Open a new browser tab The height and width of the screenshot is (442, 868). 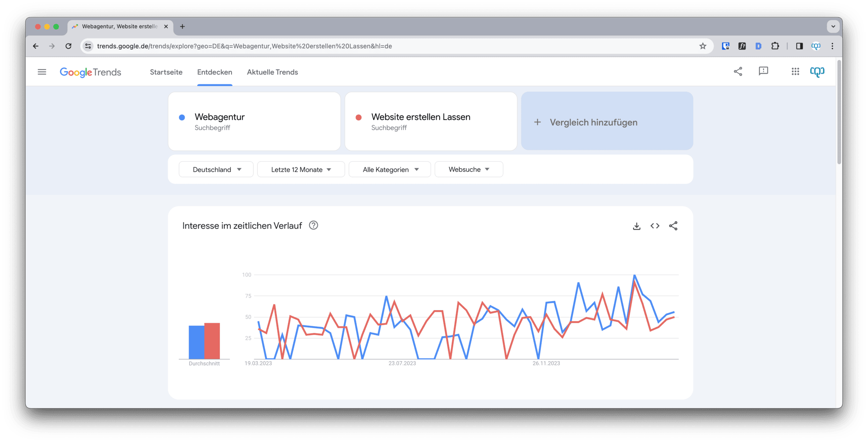(x=183, y=27)
